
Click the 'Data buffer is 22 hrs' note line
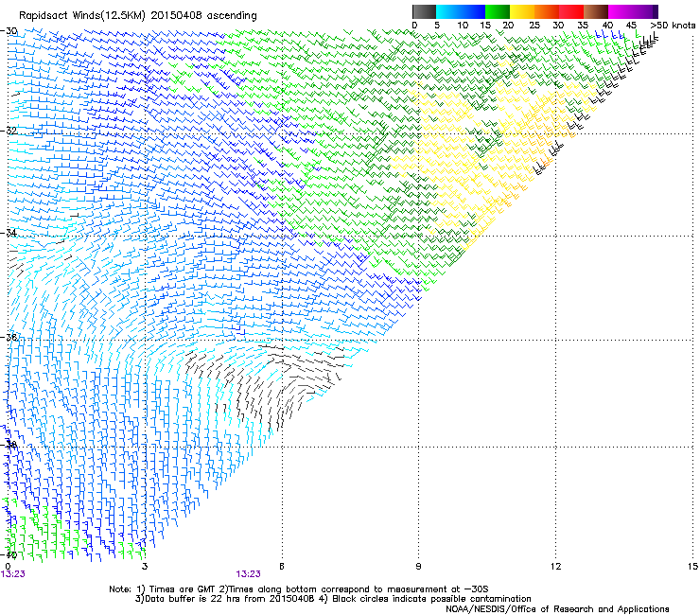334,599
